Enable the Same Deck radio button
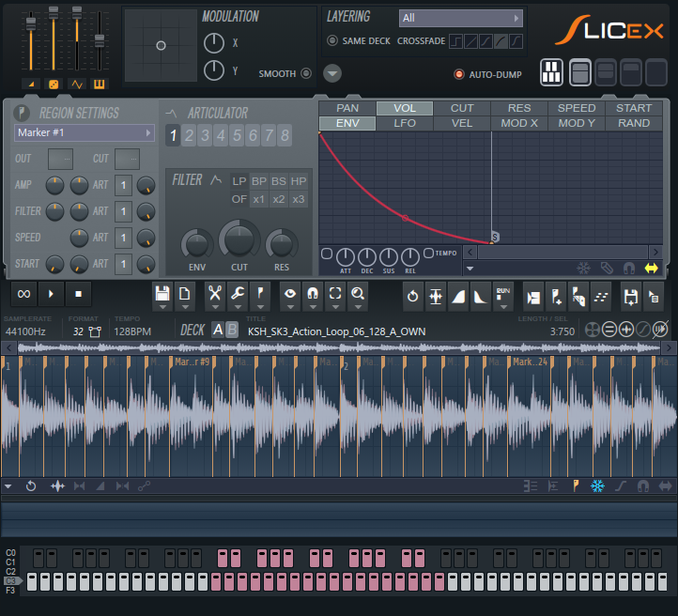Image resolution: width=678 pixels, height=616 pixels. pyautogui.click(x=332, y=40)
